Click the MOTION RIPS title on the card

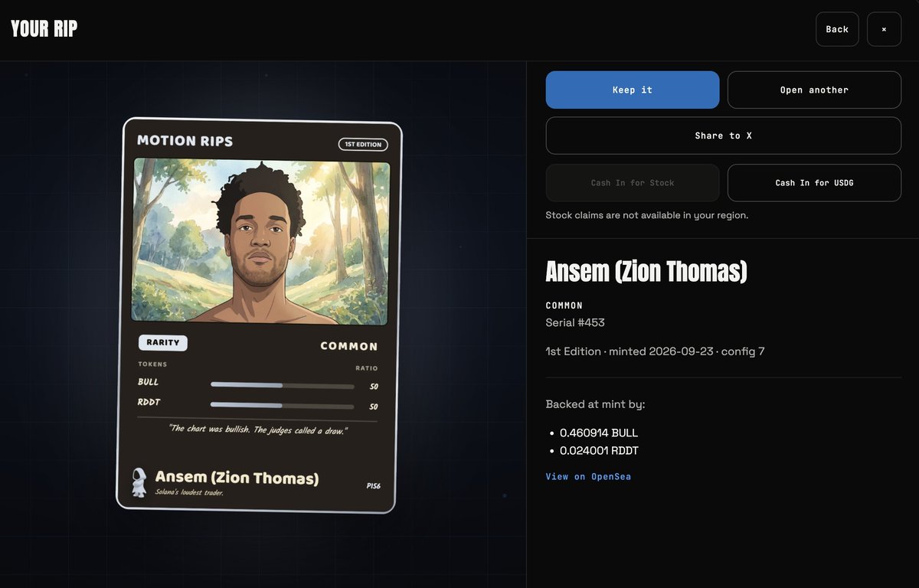185,141
